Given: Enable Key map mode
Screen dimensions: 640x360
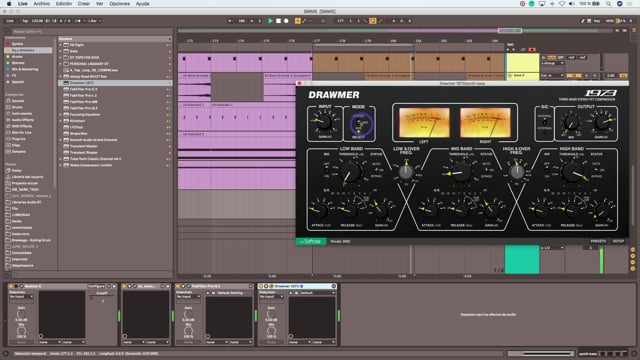Looking at the screenshot, I should coord(597,21).
